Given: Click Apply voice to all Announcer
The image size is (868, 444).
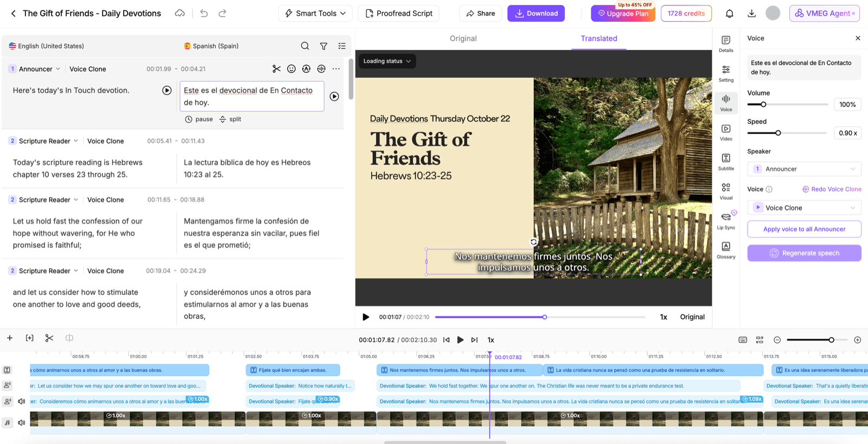Looking at the screenshot, I should tap(804, 229).
